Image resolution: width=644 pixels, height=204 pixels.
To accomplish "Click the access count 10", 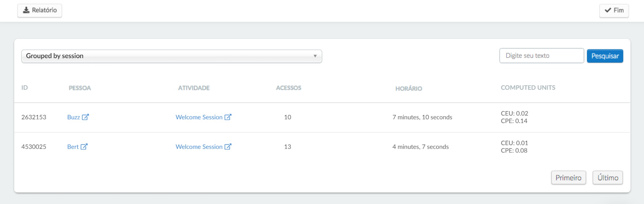I will coord(288,117).
